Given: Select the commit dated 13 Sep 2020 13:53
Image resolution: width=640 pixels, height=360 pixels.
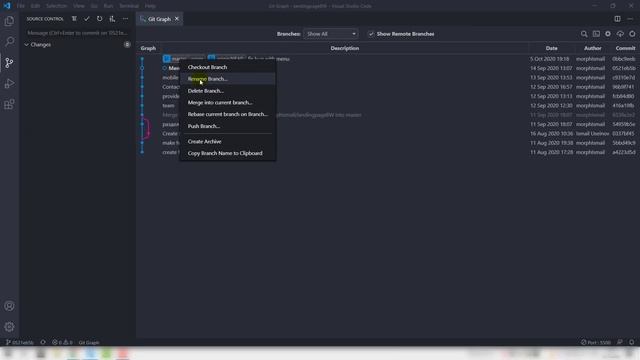Looking at the screenshot, I should (x=388, y=78).
